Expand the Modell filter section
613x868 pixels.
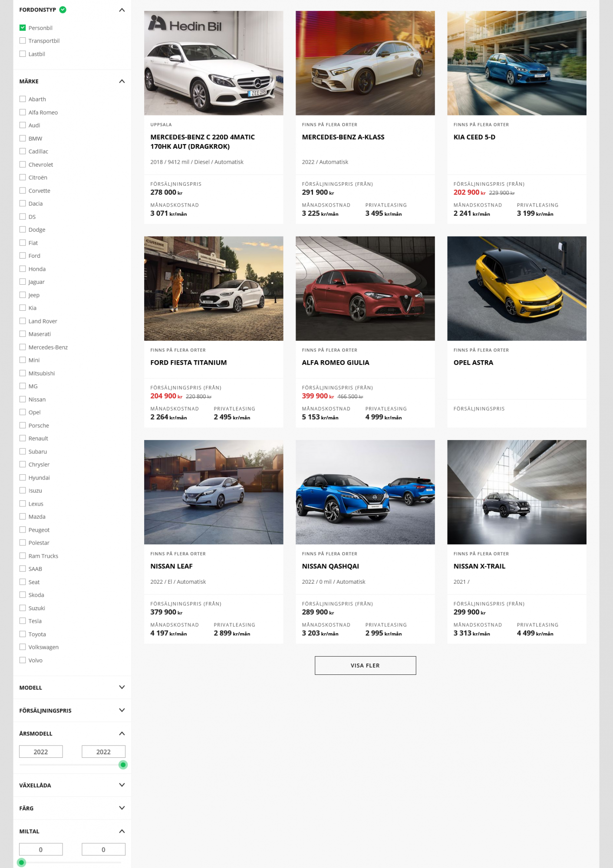coord(122,687)
